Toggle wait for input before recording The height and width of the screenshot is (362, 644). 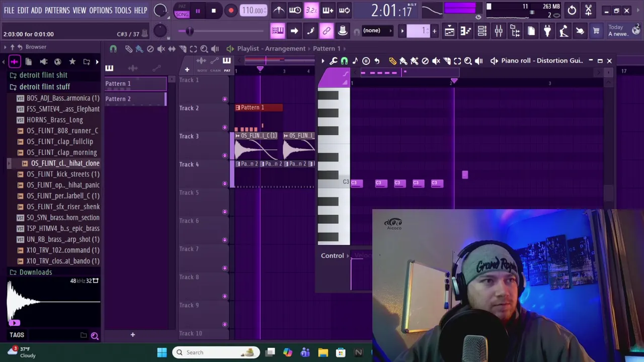[295, 10]
